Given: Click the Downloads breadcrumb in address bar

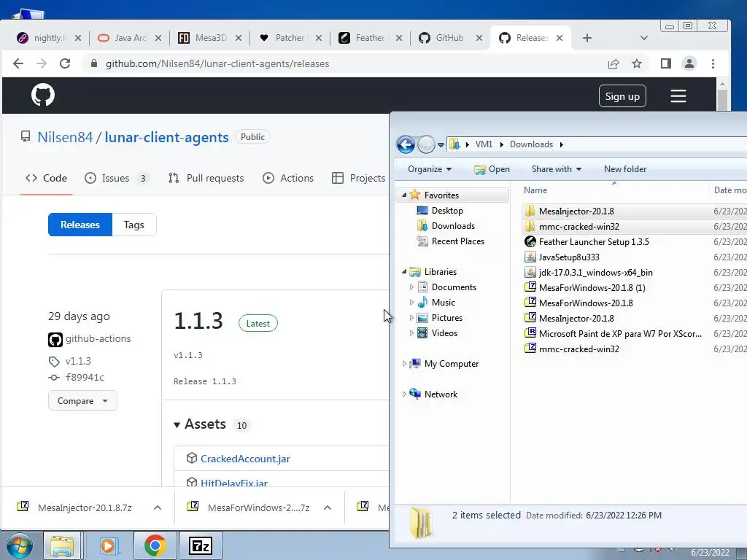Looking at the screenshot, I should 531,144.
